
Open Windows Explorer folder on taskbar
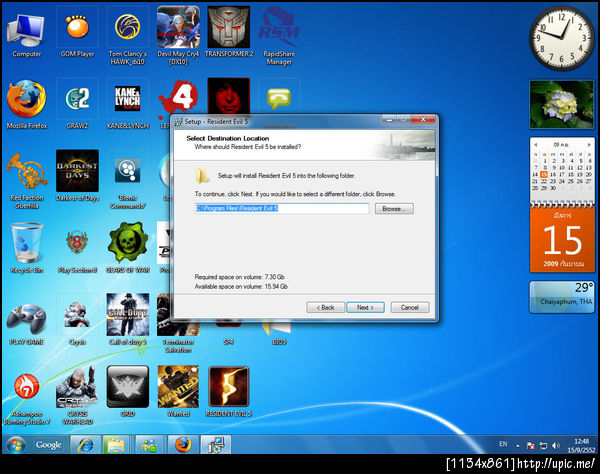[116, 445]
